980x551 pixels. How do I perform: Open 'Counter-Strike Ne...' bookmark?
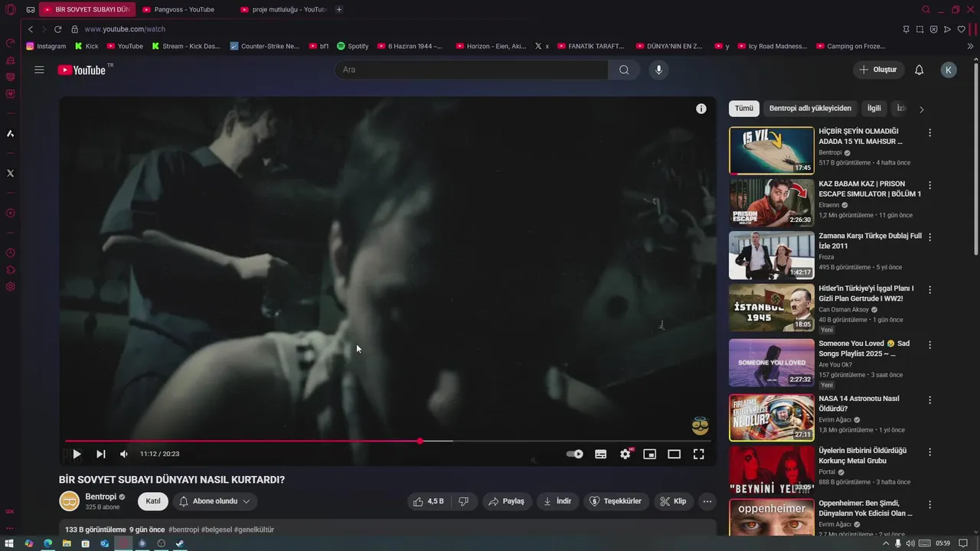point(265,46)
